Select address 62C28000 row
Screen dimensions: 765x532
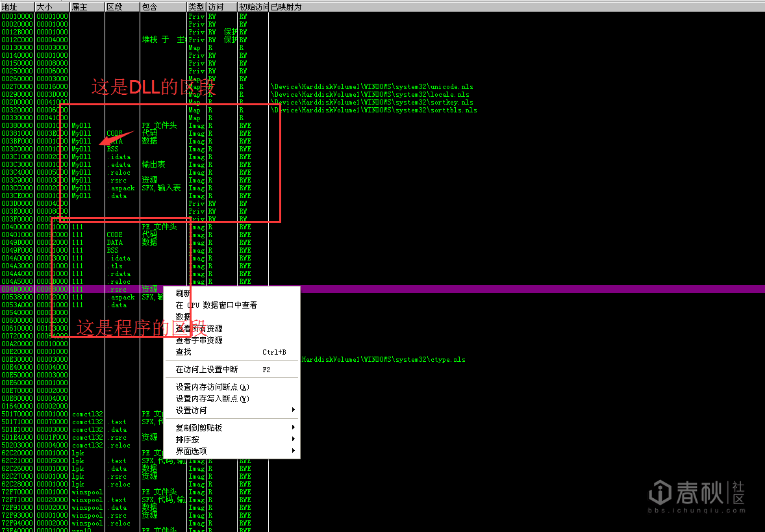click(x=382, y=485)
